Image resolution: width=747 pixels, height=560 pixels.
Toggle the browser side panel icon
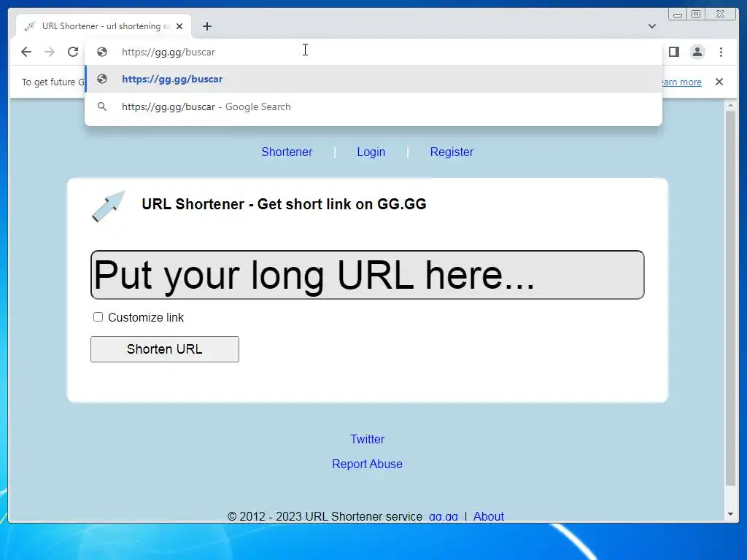[x=674, y=52]
